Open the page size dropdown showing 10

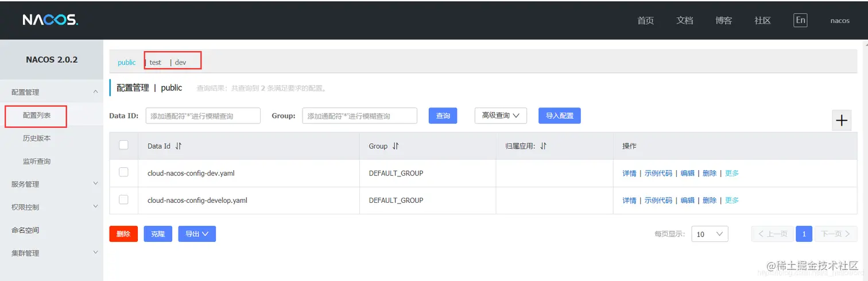pos(710,234)
